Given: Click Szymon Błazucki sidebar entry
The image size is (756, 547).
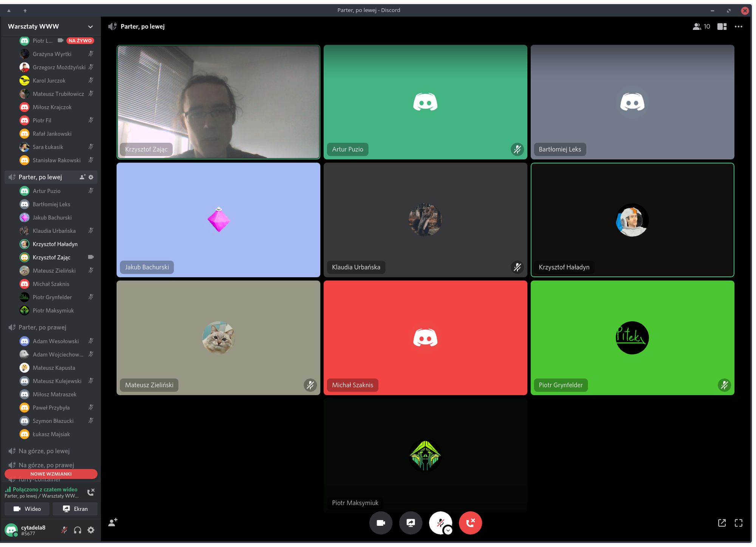Looking at the screenshot, I should [57, 421].
